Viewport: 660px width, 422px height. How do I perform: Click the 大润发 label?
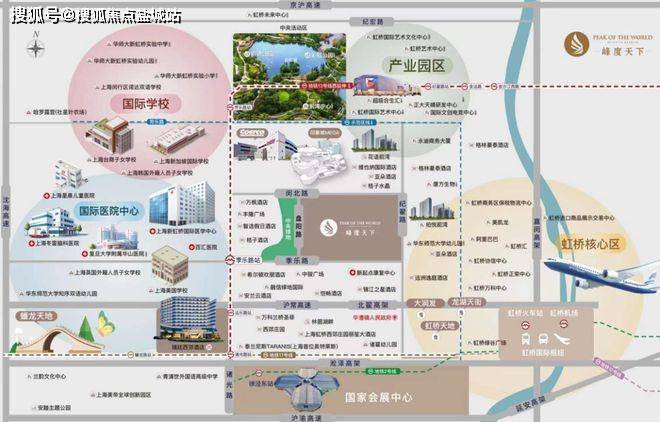click(424, 303)
